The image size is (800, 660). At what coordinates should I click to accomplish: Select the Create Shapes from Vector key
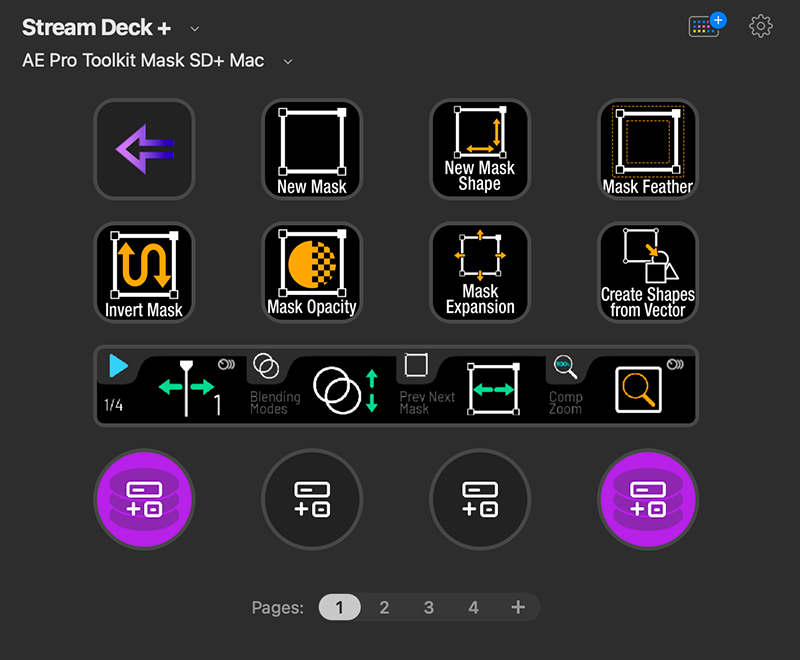tap(647, 272)
